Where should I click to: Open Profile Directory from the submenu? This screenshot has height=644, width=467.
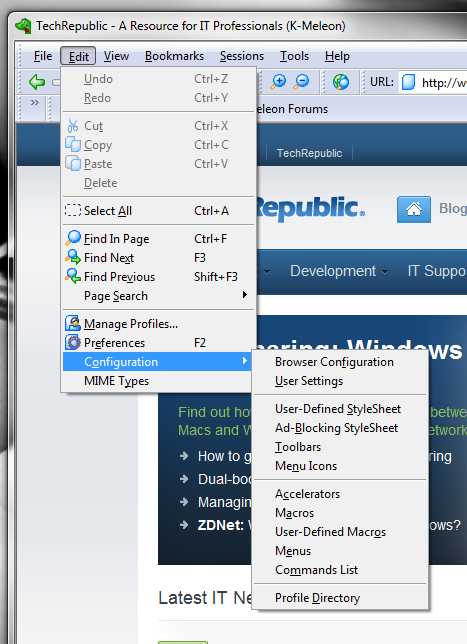point(317,598)
